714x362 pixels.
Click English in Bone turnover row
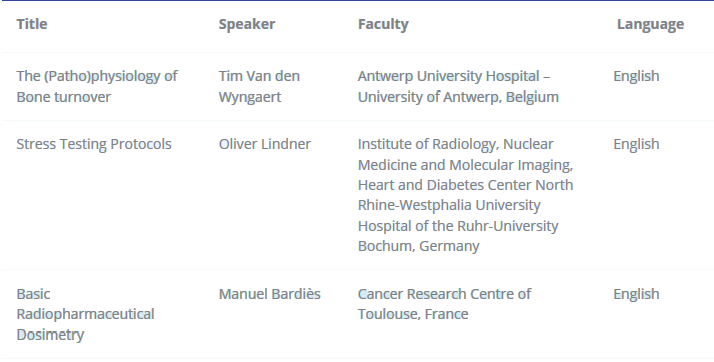[636, 76]
